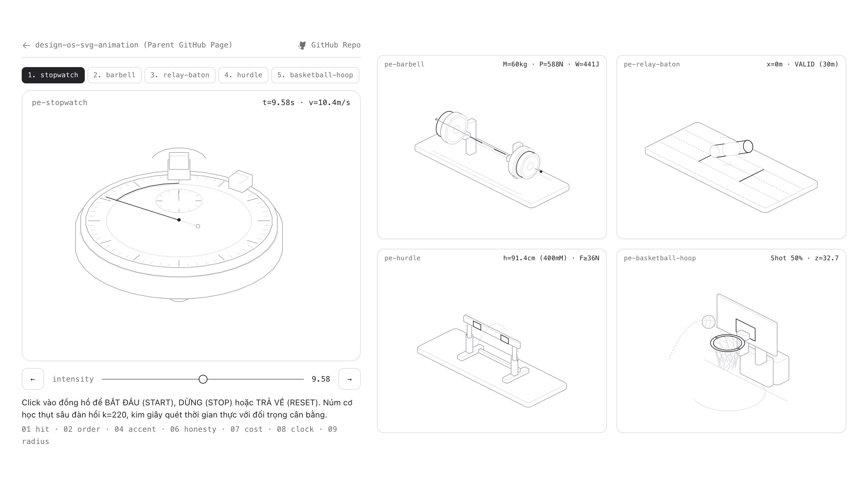Click the stopwatch crown button on top
The width and height of the screenshot is (868, 488).
click(x=179, y=166)
